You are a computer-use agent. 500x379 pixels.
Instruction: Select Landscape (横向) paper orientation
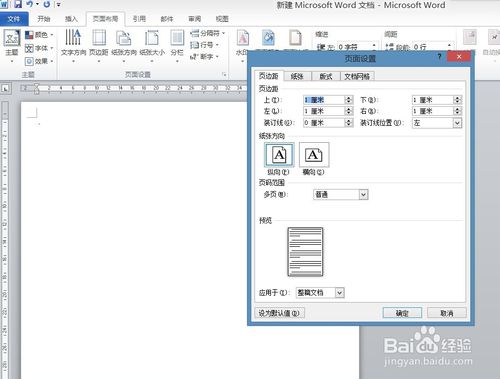314,155
